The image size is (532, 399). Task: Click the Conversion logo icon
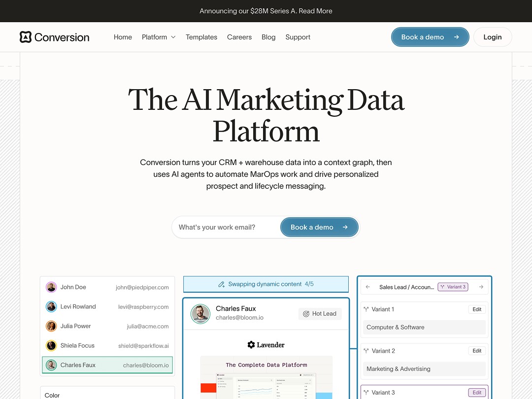tap(25, 37)
